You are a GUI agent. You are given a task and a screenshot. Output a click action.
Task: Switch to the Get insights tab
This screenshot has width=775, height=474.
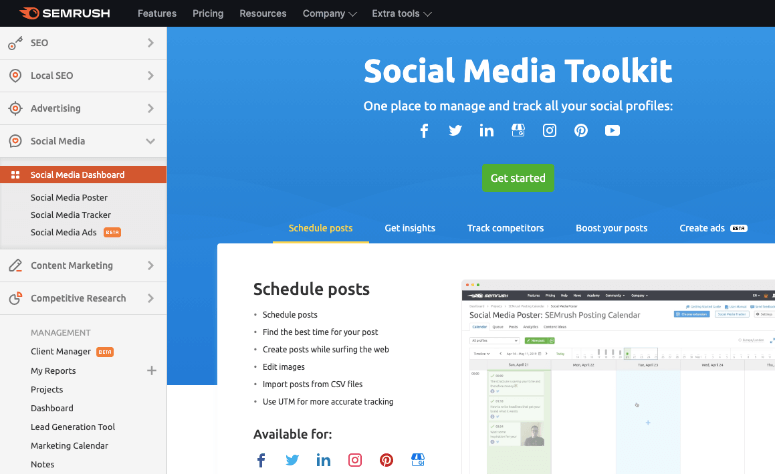pyautogui.click(x=410, y=228)
